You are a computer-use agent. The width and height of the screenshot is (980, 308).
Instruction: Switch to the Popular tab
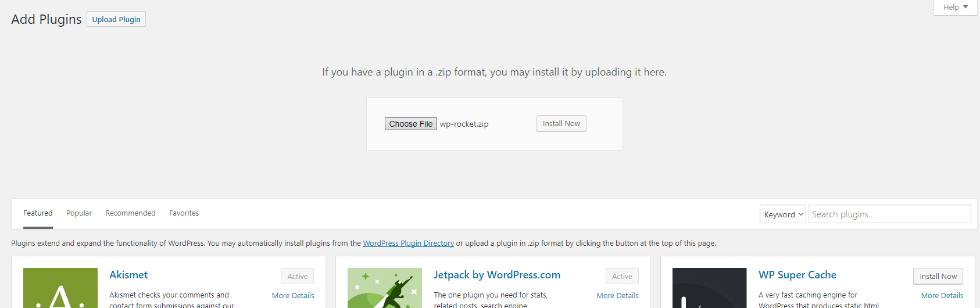coord(79,213)
